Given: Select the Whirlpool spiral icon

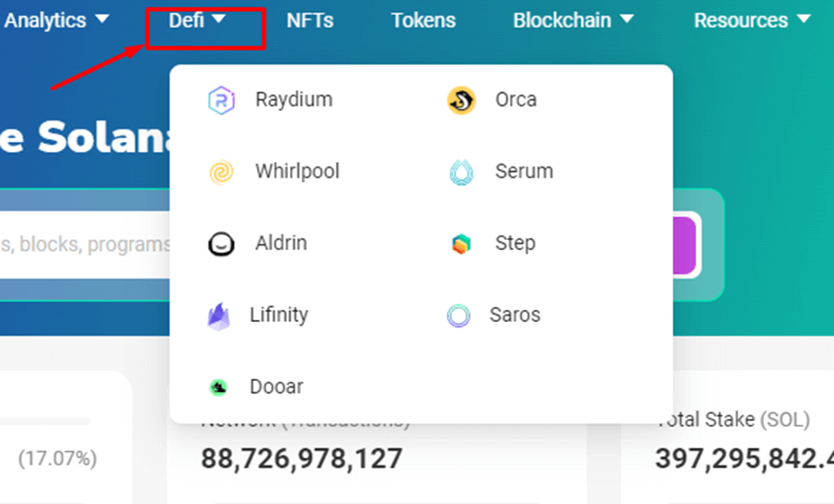Looking at the screenshot, I should [x=221, y=172].
